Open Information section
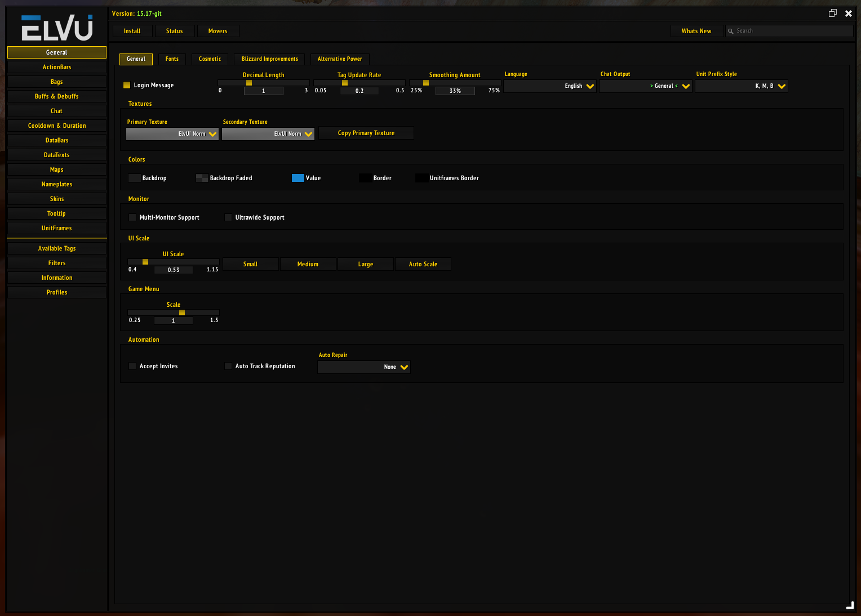This screenshot has width=861, height=616. click(57, 278)
